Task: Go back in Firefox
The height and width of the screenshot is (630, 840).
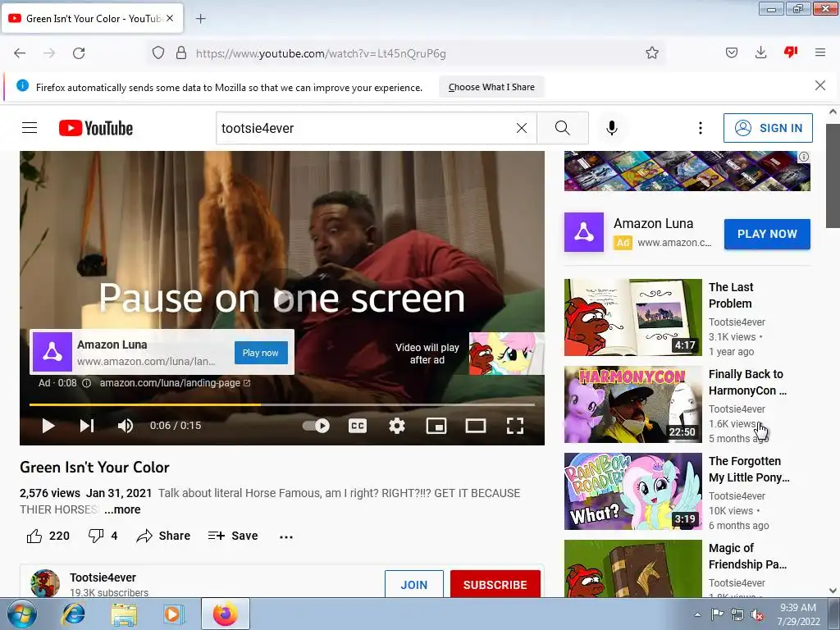Action: pyautogui.click(x=20, y=53)
